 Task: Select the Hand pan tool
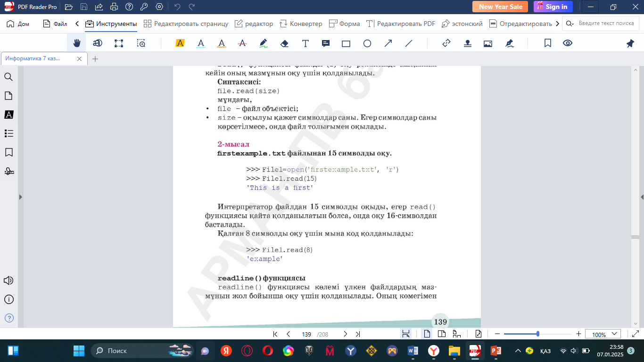(x=76, y=43)
